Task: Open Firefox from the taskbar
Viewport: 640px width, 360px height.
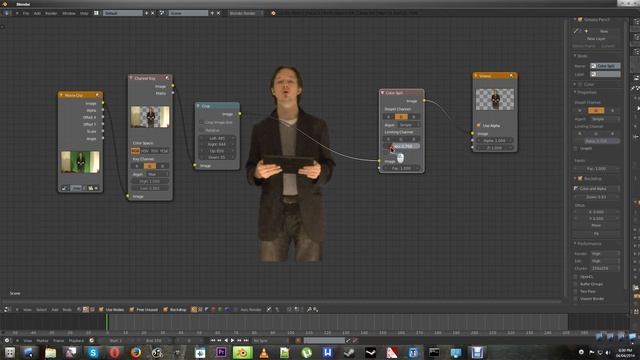Action: (x=136, y=352)
